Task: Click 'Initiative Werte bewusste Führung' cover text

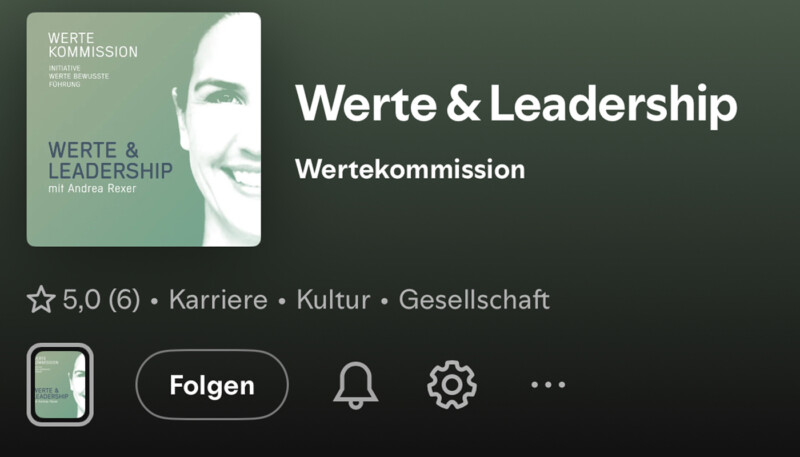Action: pyautogui.click(x=79, y=76)
